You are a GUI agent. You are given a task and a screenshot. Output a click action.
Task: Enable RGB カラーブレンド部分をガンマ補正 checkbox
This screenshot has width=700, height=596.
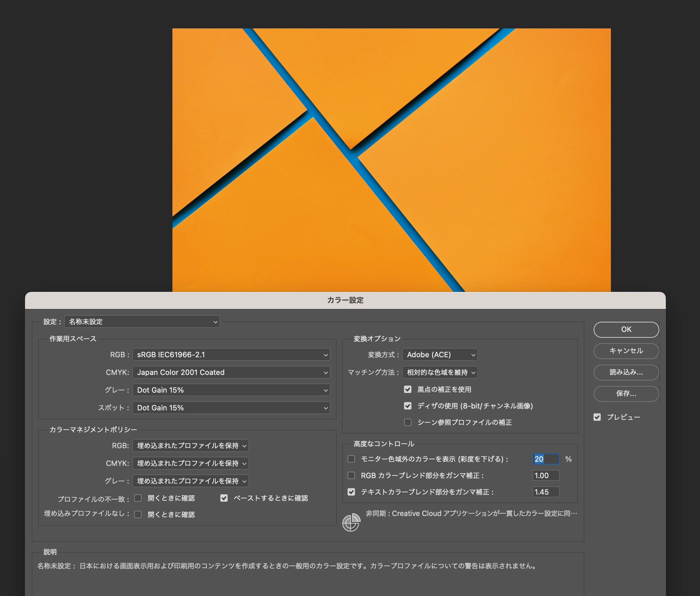coord(351,475)
